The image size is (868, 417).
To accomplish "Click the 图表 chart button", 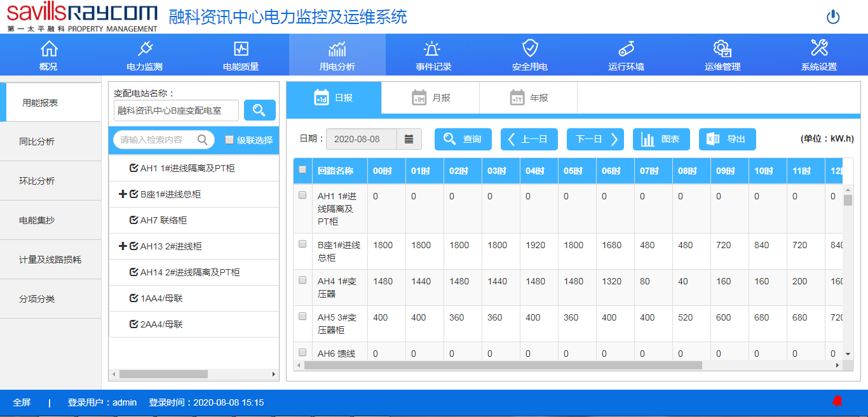I will (x=661, y=139).
